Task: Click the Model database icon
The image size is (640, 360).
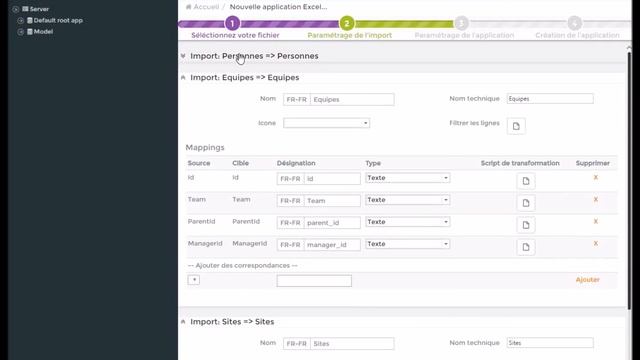Action: (x=29, y=31)
